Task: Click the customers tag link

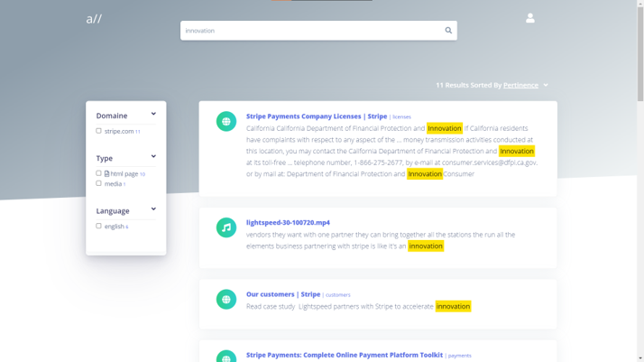Action: [x=337, y=295]
